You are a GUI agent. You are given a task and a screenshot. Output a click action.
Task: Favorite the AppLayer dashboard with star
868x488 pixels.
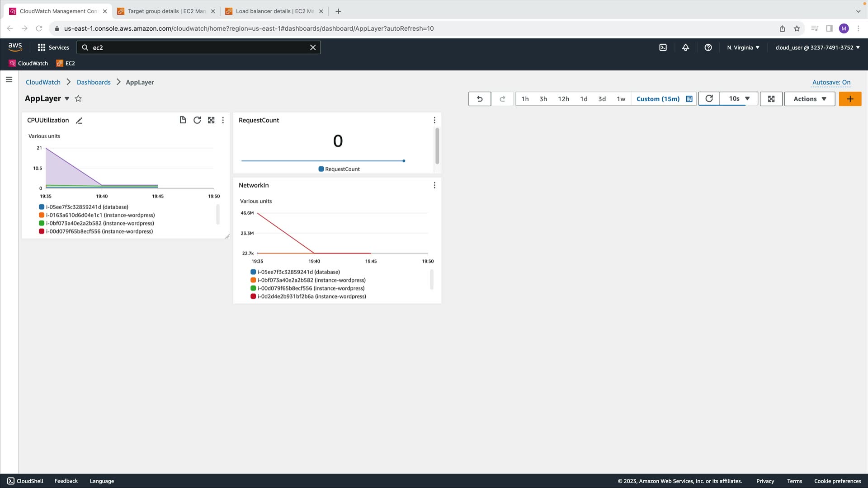(x=78, y=99)
